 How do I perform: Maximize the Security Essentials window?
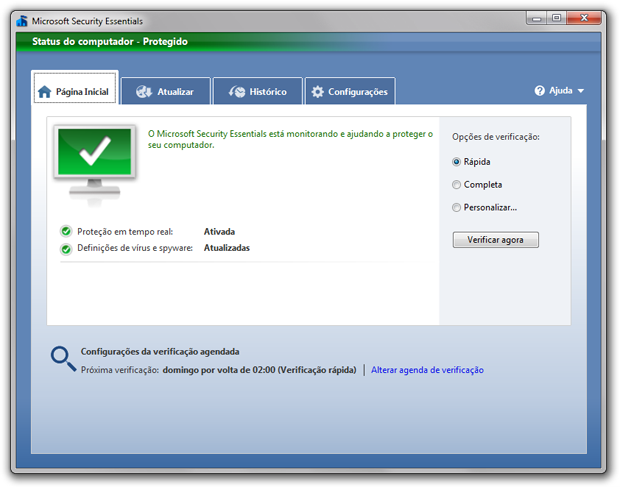[x=556, y=18]
